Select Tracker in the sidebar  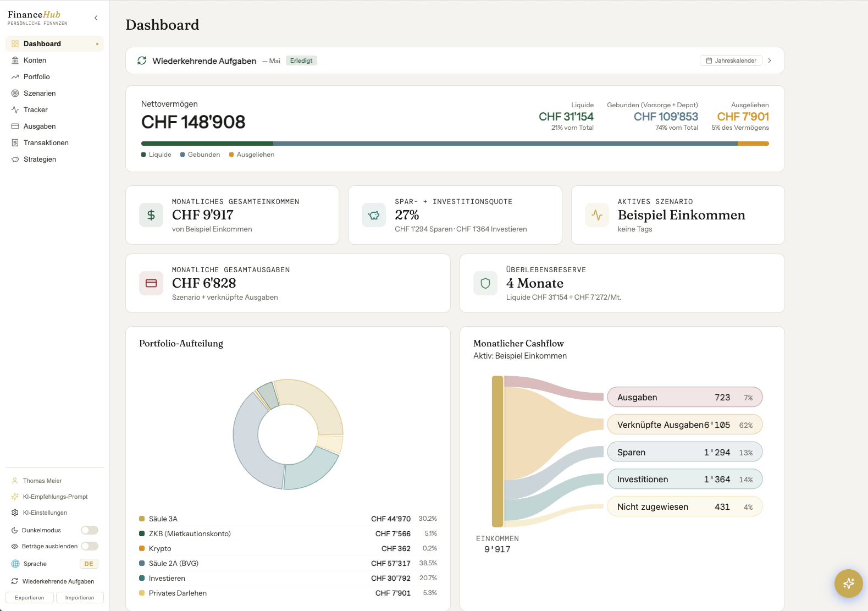point(54,110)
